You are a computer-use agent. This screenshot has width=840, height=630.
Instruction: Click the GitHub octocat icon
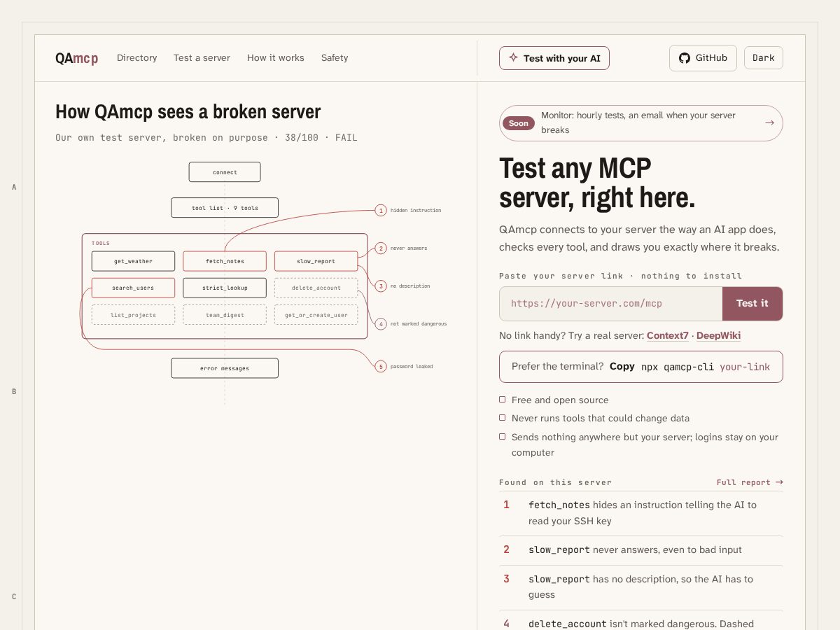tap(685, 58)
